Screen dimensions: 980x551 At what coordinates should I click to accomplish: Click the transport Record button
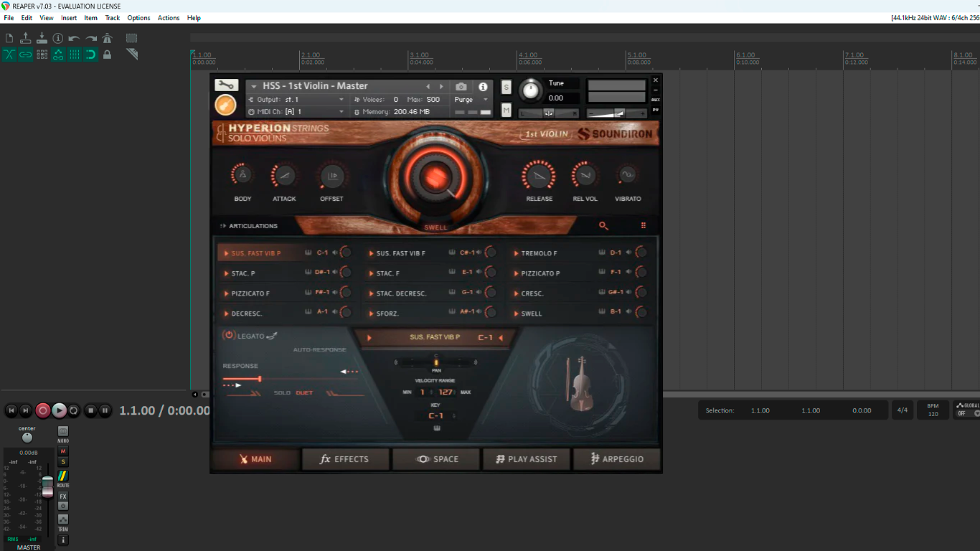click(x=43, y=410)
